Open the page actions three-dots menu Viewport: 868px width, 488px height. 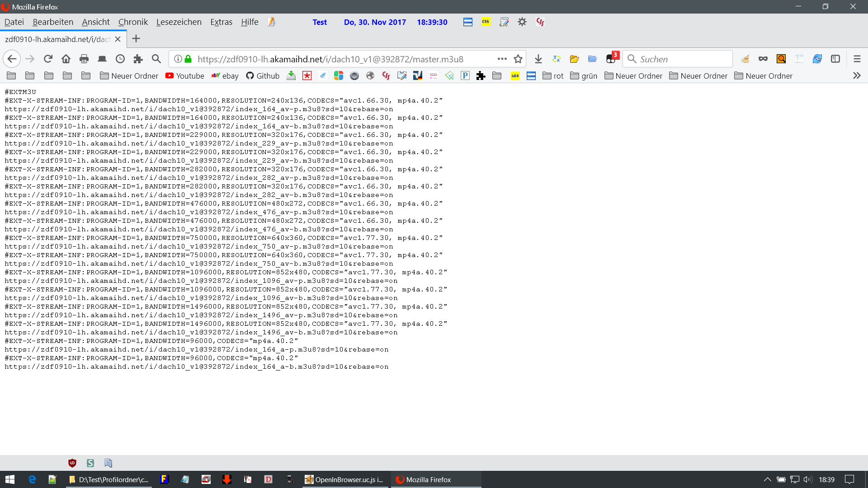(502, 59)
